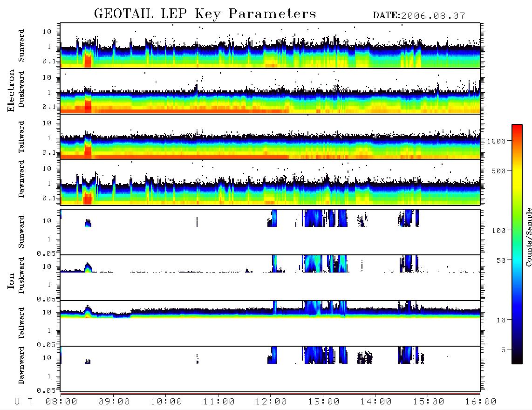Image resolution: width=532 pixels, height=410 pixels.
Task: Click the "12:00" time axis label
Action: 271,402
